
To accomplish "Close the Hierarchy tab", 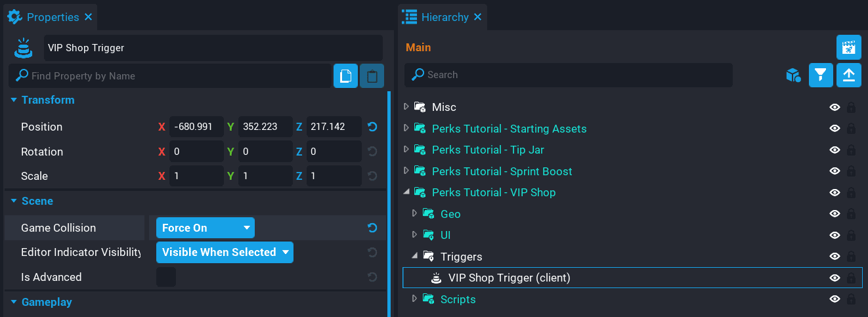I will coord(478,17).
